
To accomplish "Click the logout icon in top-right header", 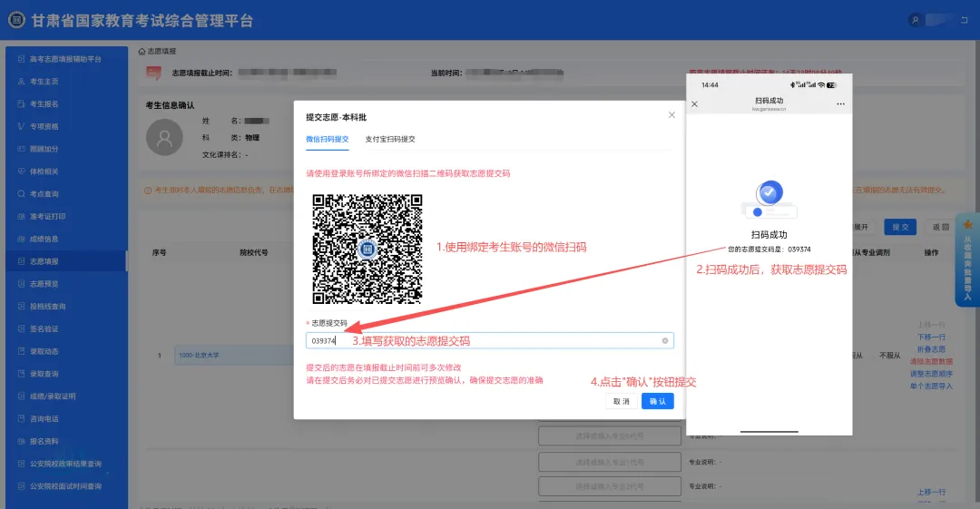I will [x=965, y=20].
